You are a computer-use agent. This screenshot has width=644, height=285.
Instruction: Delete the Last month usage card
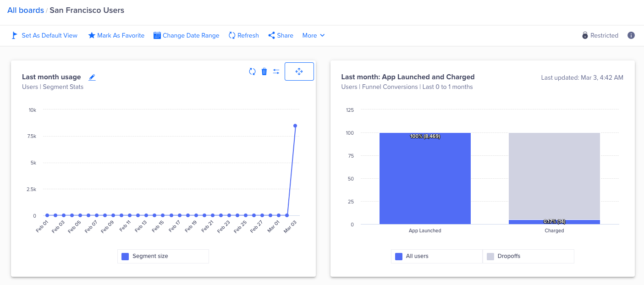pyautogui.click(x=264, y=71)
